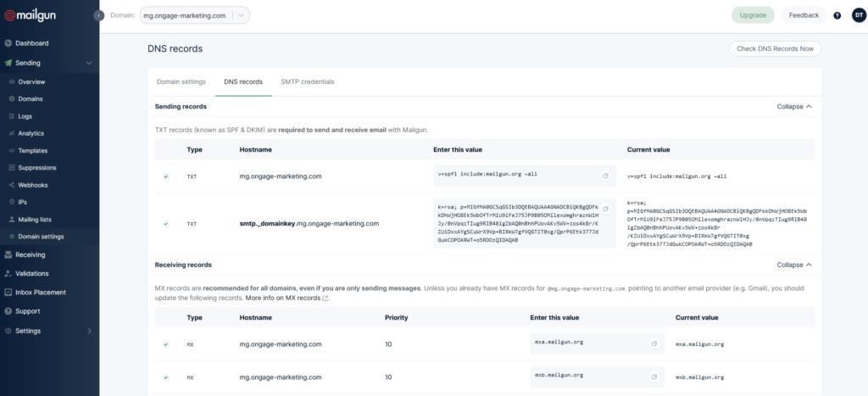868x396 pixels.
Task: Click the verified check on the SPF row
Action: [x=165, y=176]
